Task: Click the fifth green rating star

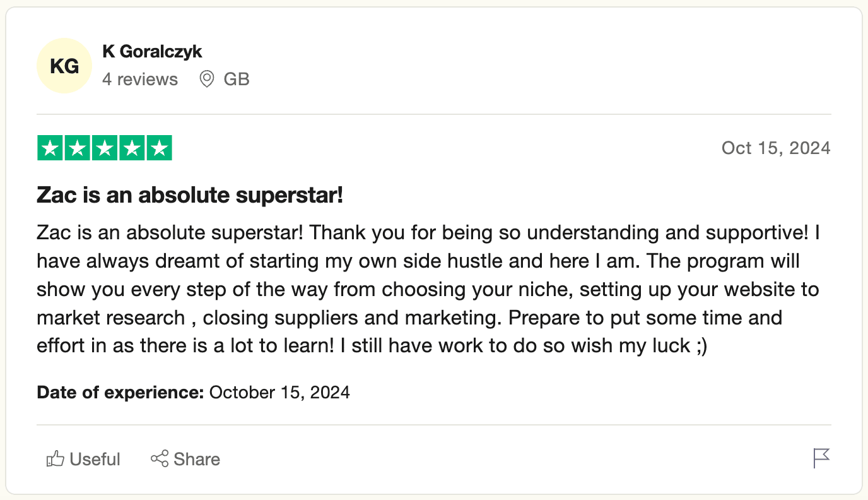Action: click(160, 148)
